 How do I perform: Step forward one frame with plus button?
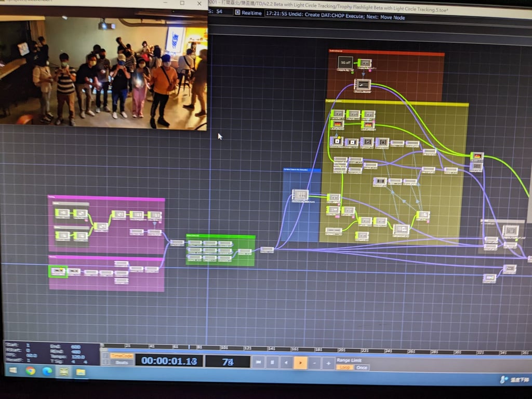click(328, 363)
